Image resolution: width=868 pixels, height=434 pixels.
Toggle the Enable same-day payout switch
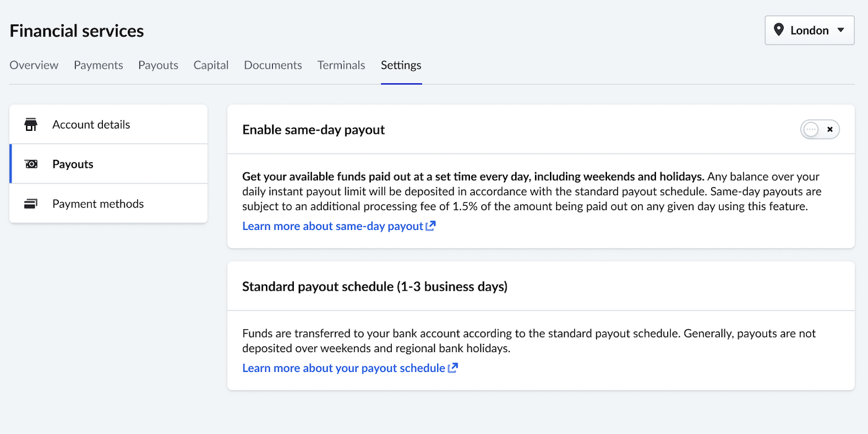coord(820,130)
